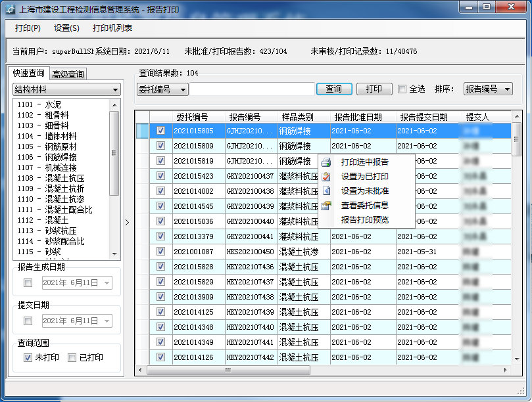Click the icon beside 设置为未批准
The image size is (532, 402).
[326, 191]
